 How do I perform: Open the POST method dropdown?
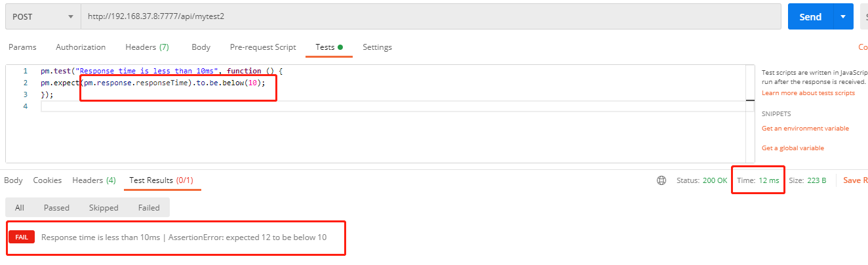pyautogui.click(x=43, y=17)
